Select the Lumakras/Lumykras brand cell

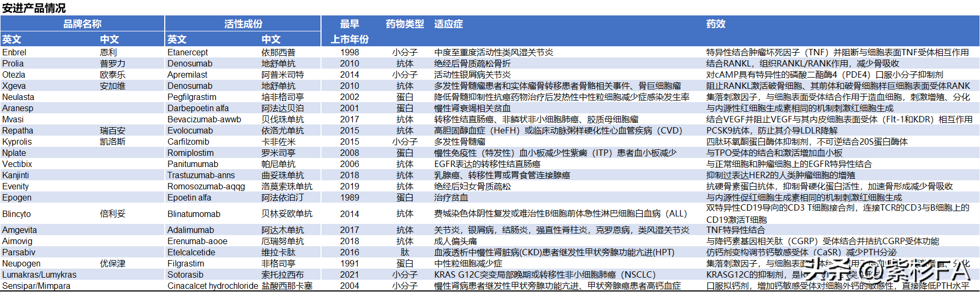(x=39, y=274)
